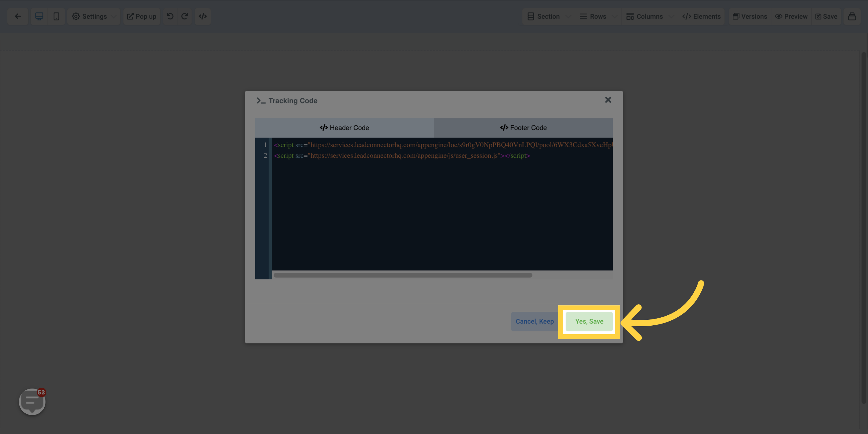
Task: Confirm with Yes, Save button
Action: coord(589,322)
